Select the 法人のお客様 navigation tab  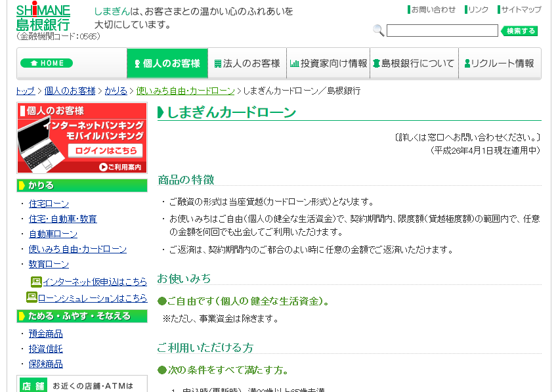click(247, 64)
